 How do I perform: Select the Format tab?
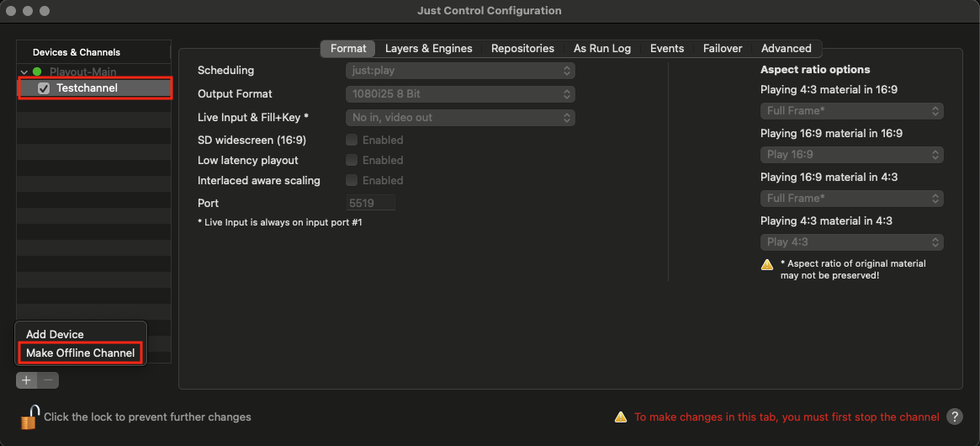348,48
